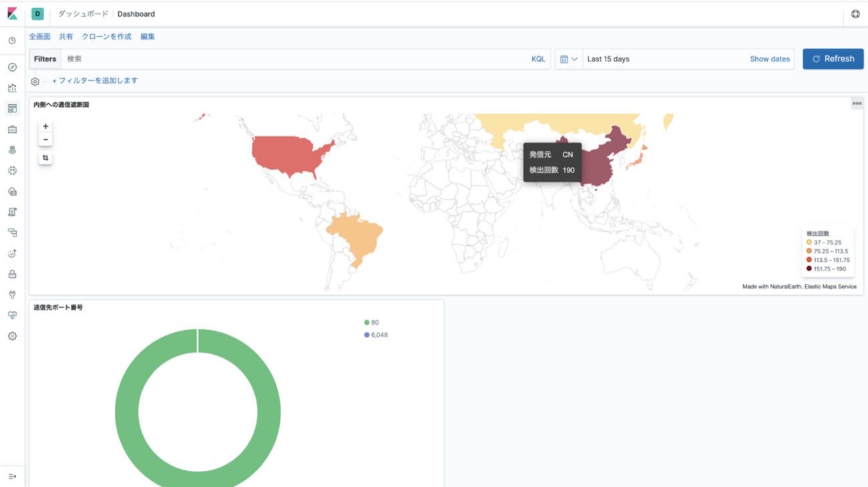Screen dimensions: 868x487
Task: Expand the side navigation bar
Action: [12, 476]
